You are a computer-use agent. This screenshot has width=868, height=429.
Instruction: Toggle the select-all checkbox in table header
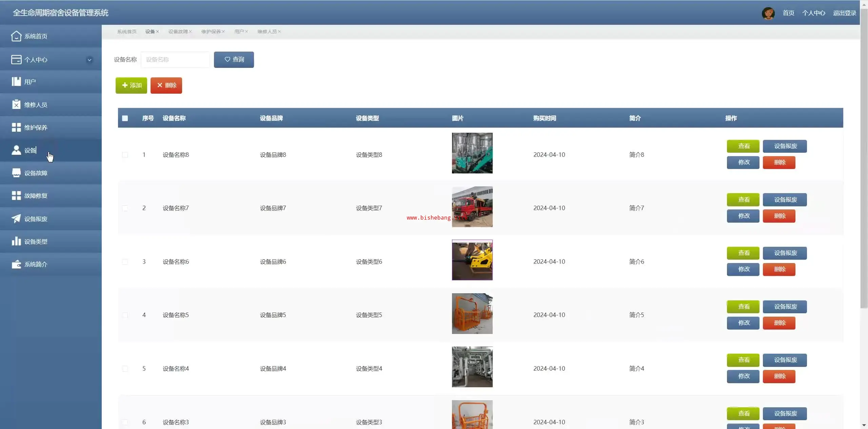(125, 118)
